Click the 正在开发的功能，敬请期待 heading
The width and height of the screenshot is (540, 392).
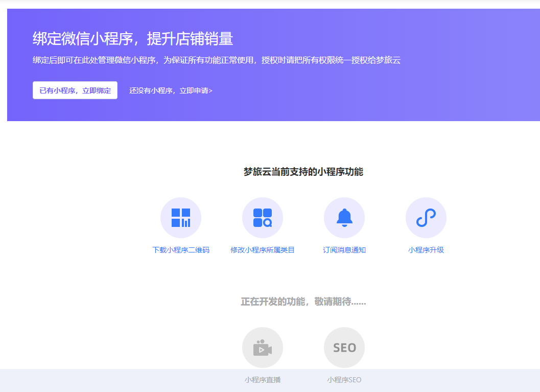pos(303,302)
